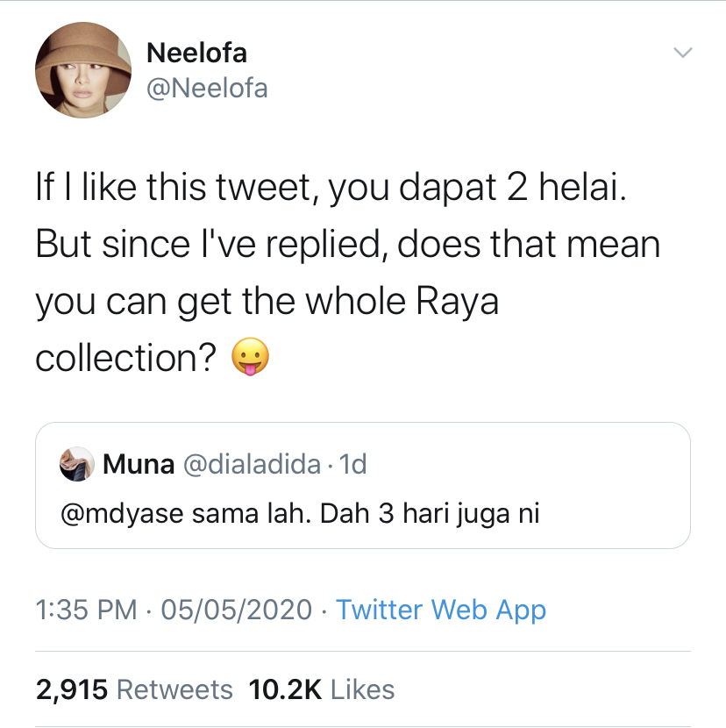
Task: Open Neelofa's profile picture
Action: pyautogui.click(x=83, y=70)
